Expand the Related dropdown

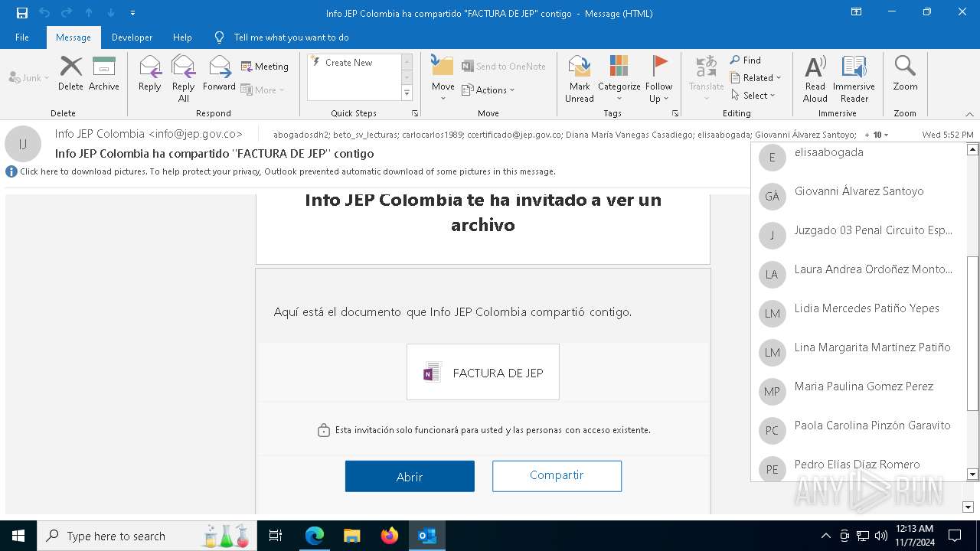pos(755,78)
